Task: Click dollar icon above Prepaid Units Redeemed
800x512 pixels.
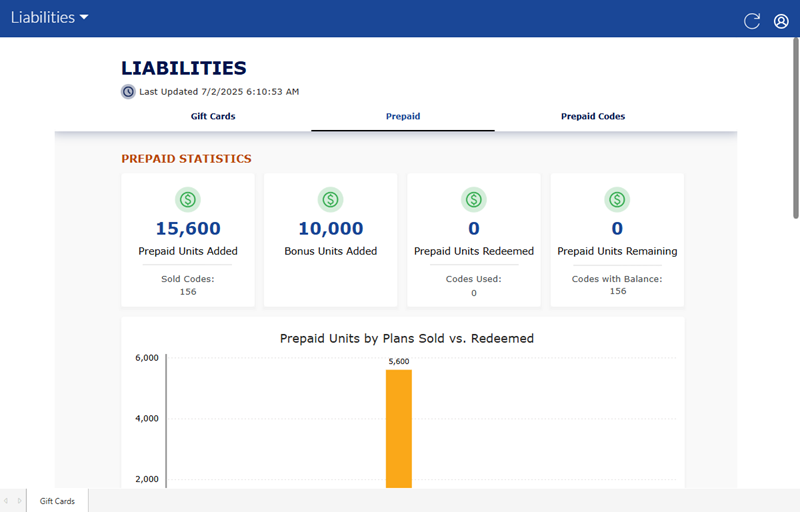Action: 474,199
